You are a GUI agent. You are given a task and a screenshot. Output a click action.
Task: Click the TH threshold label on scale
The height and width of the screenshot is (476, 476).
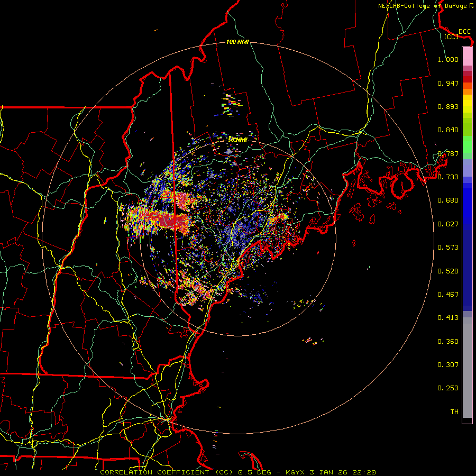click(x=454, y=412)
